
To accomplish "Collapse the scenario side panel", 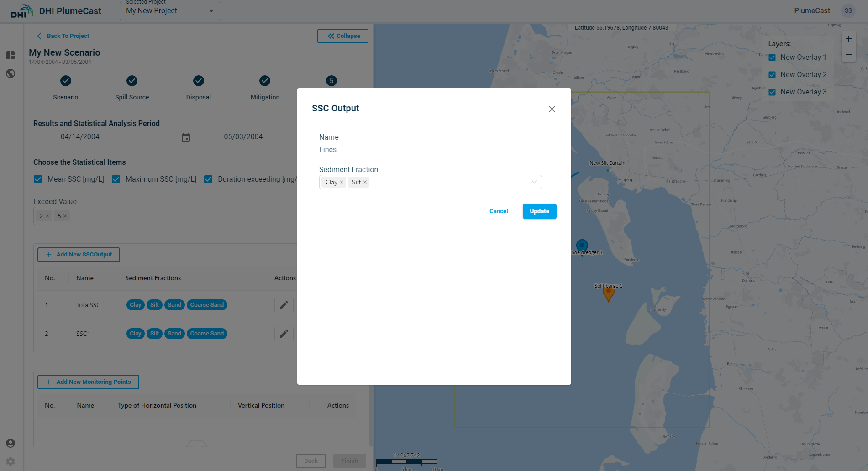I will [x=343, y=36].
